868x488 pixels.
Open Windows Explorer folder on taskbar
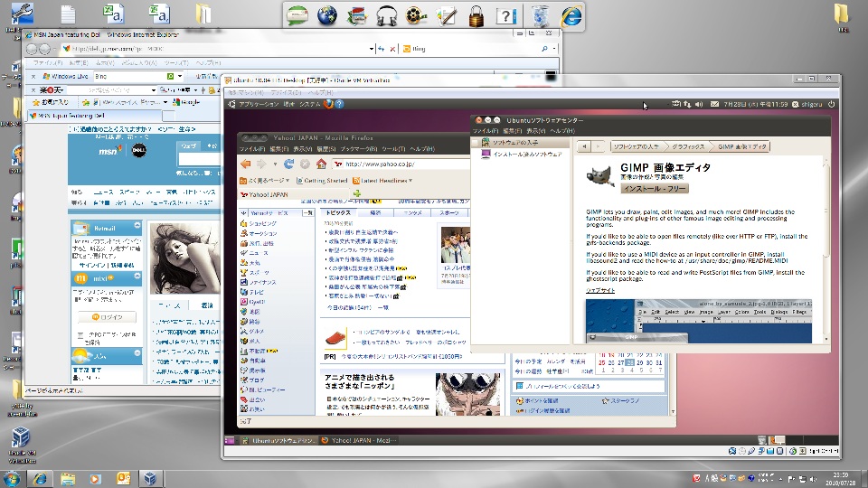coord(68,479)
